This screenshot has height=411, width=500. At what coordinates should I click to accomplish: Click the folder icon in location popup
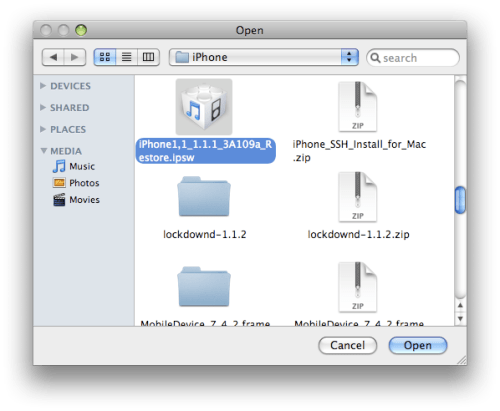pos(182,57)
